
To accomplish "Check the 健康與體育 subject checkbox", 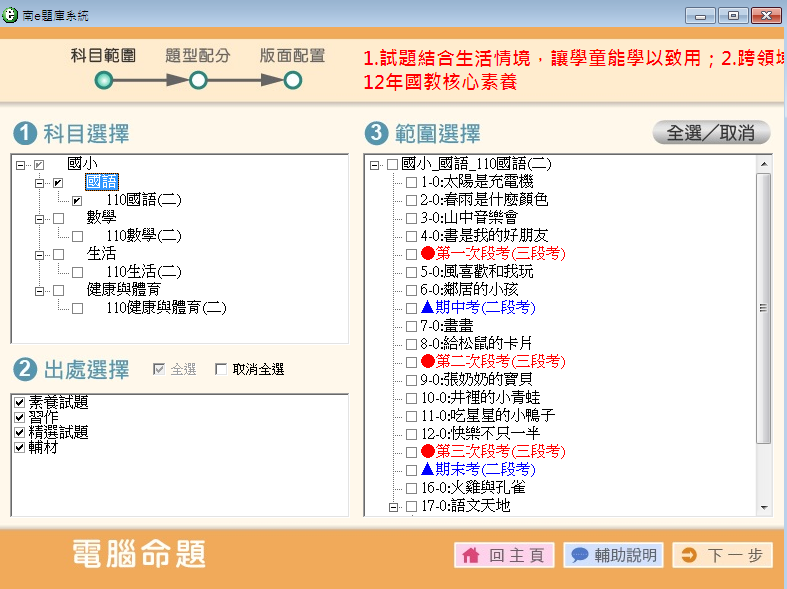I will (59, 290).
